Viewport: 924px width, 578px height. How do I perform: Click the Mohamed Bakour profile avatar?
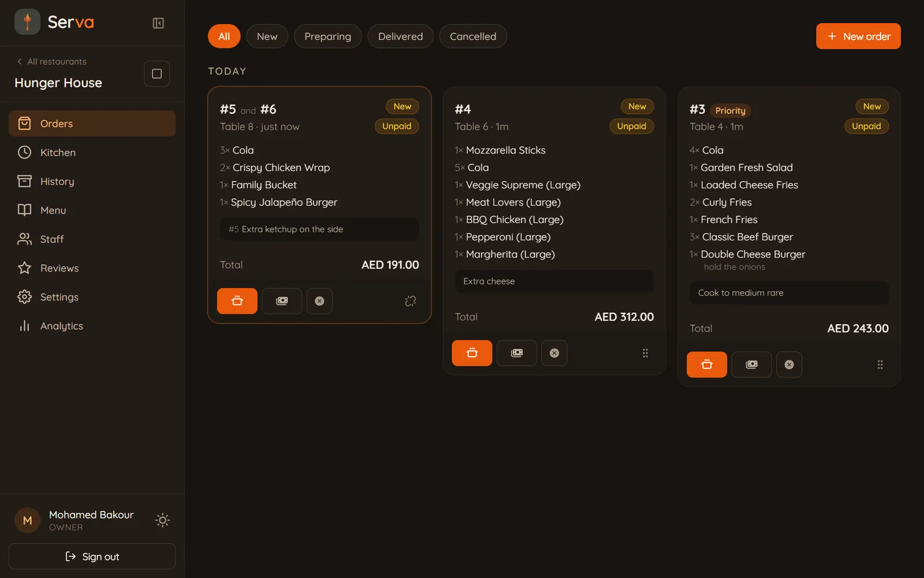tap(27, 521)
